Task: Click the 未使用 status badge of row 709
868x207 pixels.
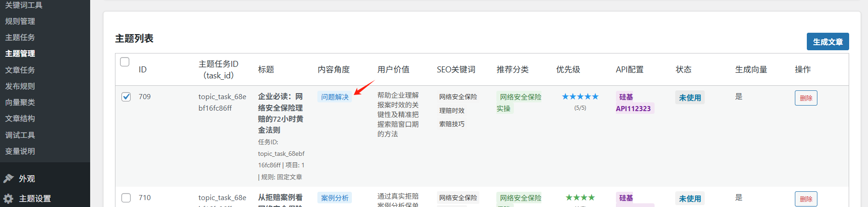Action: pos(690,98)
